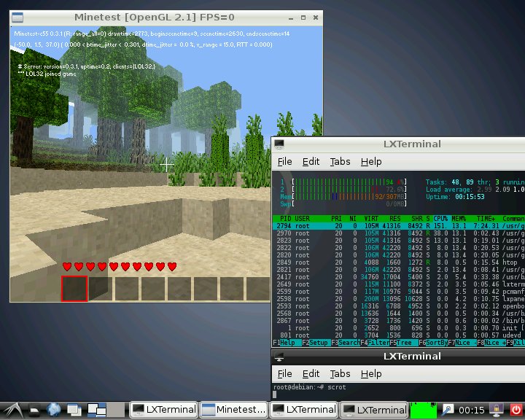Screen dimensions: 525x420
Task: Switch to the first desktop in the pager
Action: (97, 410)
